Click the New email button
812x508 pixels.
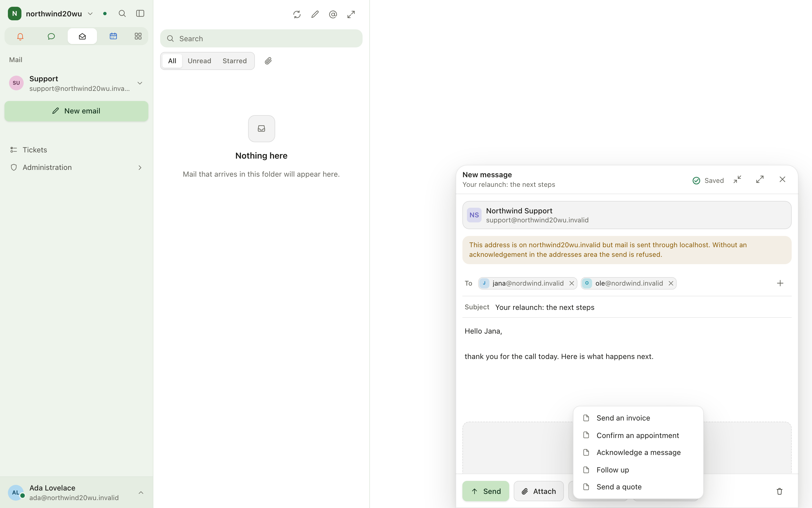coord(76,111)
